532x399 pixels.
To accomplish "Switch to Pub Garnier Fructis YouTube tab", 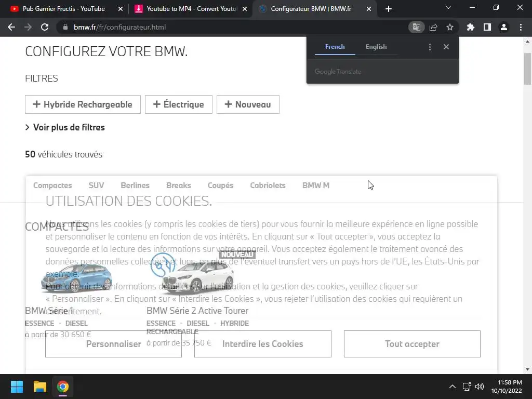I will (63, 9).
